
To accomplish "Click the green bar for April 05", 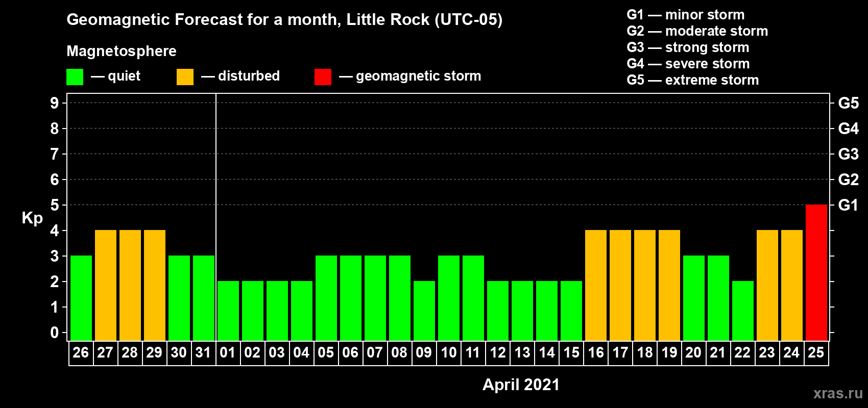I will (326, 298).
